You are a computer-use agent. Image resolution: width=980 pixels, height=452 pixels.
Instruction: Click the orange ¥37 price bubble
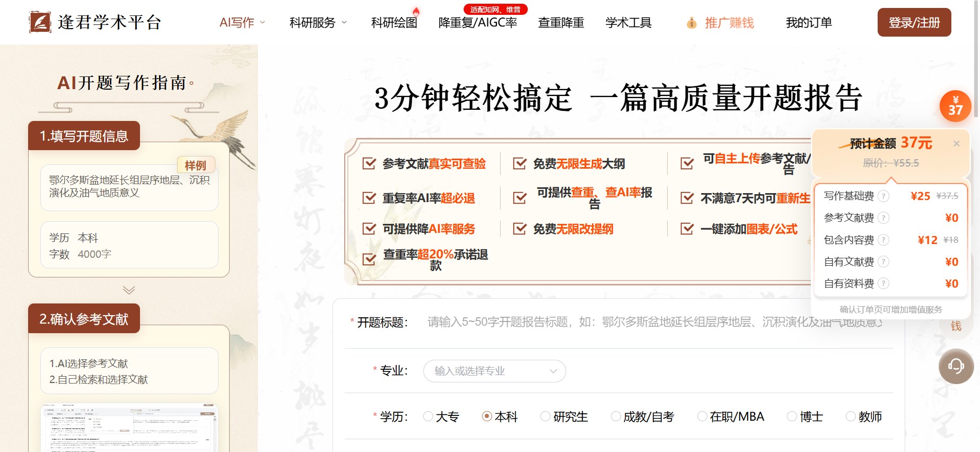coord(956,106)
